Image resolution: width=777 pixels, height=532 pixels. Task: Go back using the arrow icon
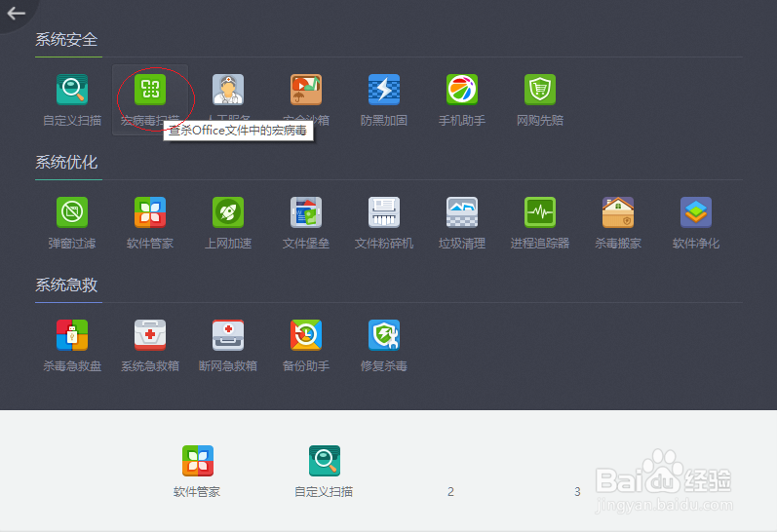tap(16, 13)
